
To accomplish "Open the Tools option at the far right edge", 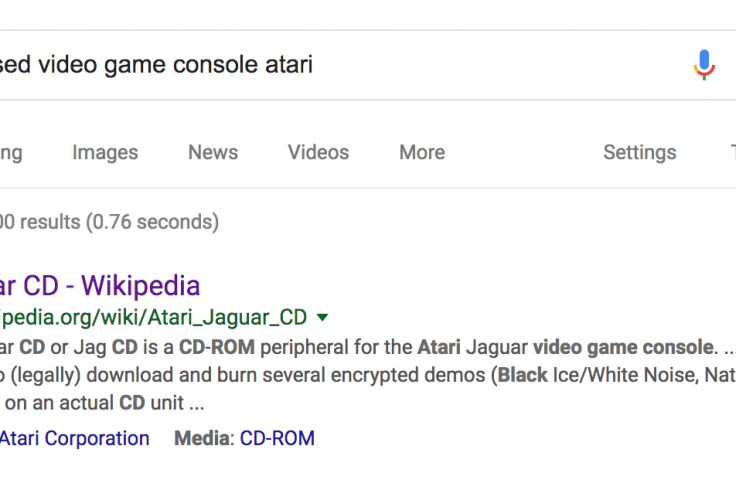I will 732,152.
